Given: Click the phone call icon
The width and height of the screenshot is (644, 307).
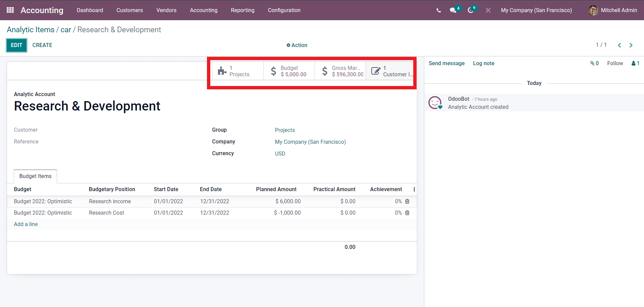Looking at the screenshot, I should 439,10.
